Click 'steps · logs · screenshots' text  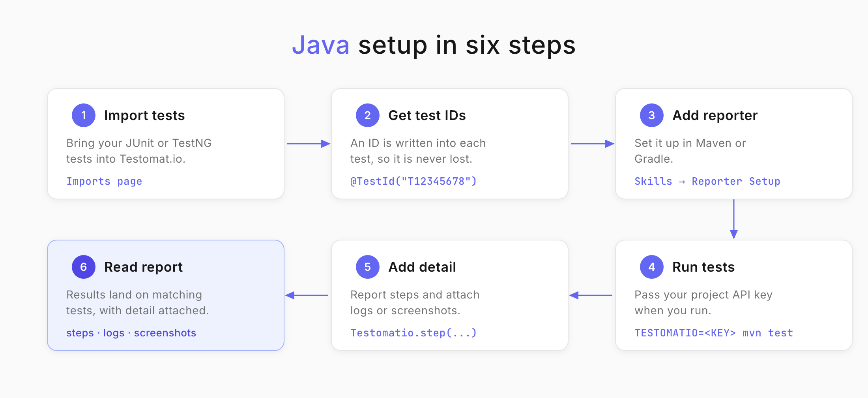[131, 333]
